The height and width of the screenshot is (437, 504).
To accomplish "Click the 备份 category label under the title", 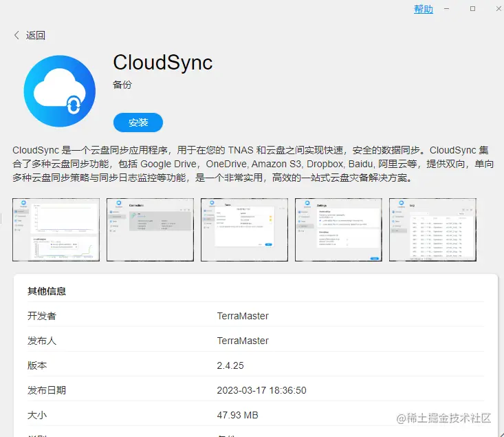I will pyautogui.click(x=122, y=85).
